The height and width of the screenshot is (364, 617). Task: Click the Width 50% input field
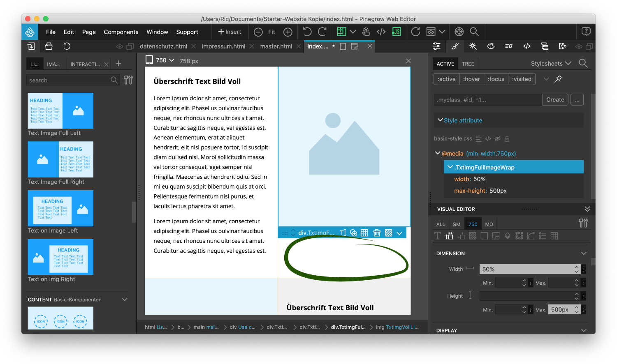click(x=530, y=269)
